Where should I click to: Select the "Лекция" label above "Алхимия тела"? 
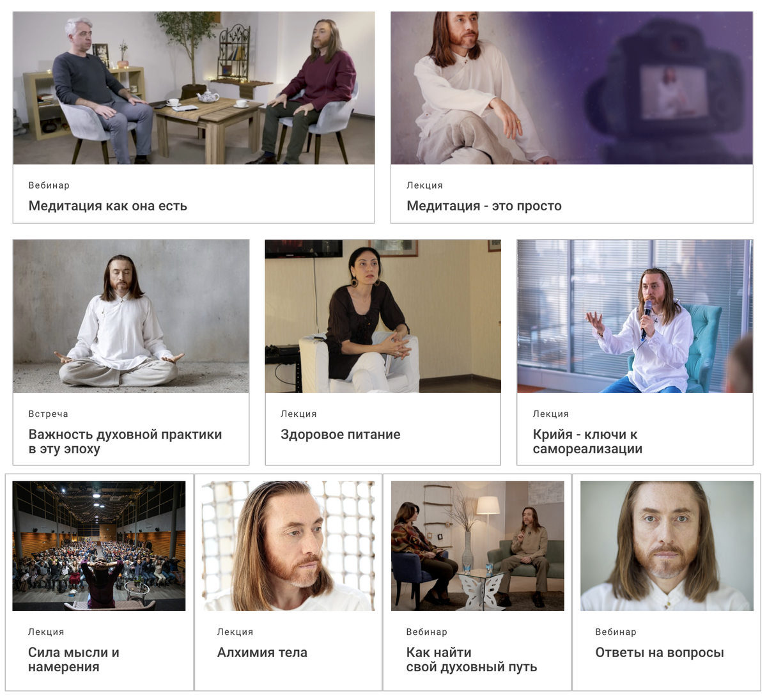click(x=235, y=632)
